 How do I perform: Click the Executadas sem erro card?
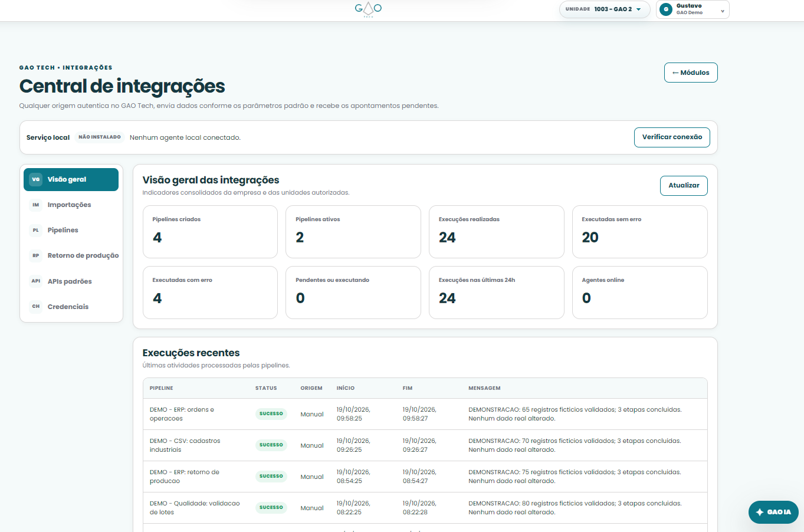pyautogui.click(x=640, y=232)
